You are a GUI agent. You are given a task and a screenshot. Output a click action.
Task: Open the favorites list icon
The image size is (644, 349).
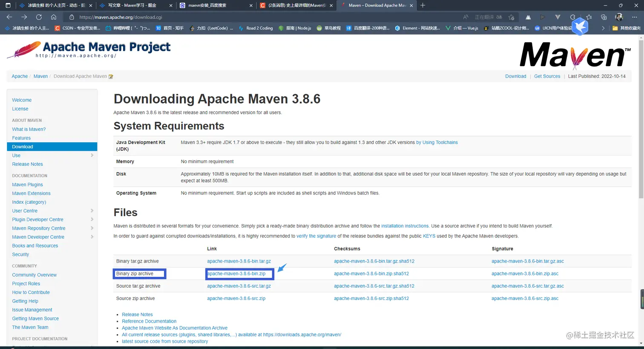click(x=589, y=17)
